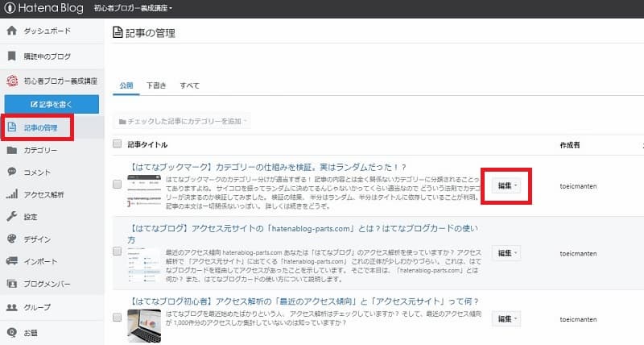Open 編集 dropdown for hatenablog-parts.com article
Image resolution: width=644 pixels, height=345 pixels.
point(506,253)
